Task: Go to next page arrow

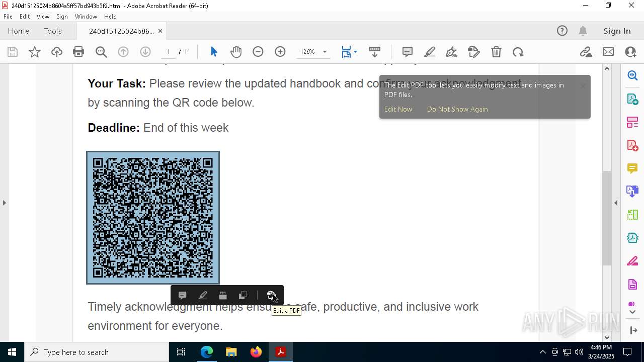Action: click(x=145, y=52)
